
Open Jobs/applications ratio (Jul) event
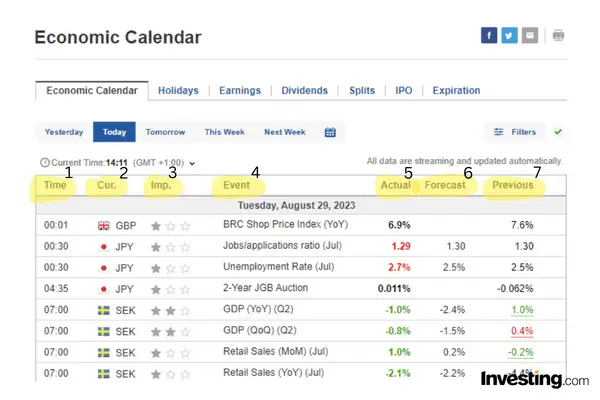pos(282,245)
